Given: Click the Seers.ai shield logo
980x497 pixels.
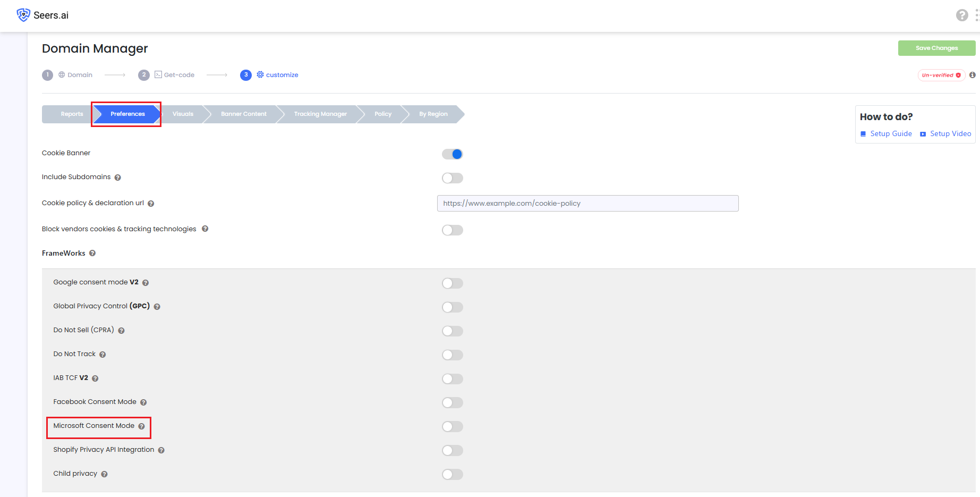Looking at the screenshot, I should pos(23,15).
